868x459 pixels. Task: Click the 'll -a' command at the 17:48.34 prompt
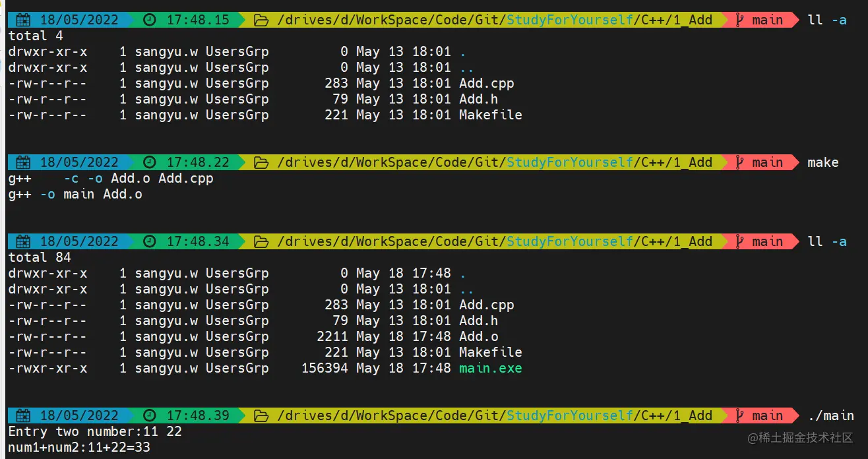point(827,241)
